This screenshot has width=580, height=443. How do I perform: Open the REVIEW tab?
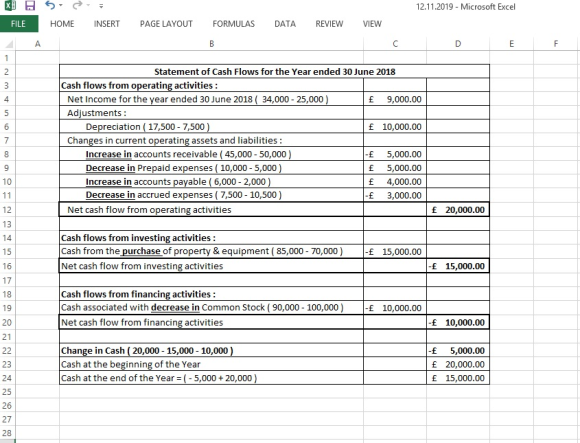[x=329, y=24]
